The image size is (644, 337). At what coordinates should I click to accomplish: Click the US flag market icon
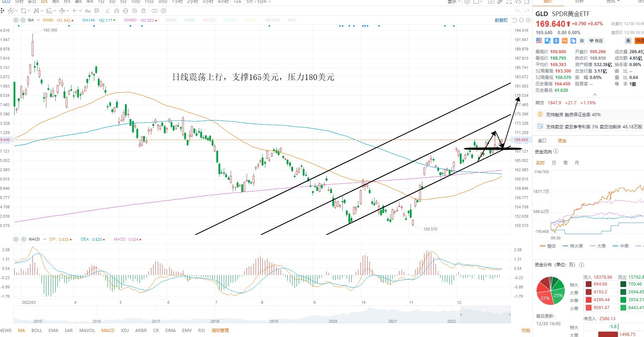pyautogui.click(x=539, y=40)
